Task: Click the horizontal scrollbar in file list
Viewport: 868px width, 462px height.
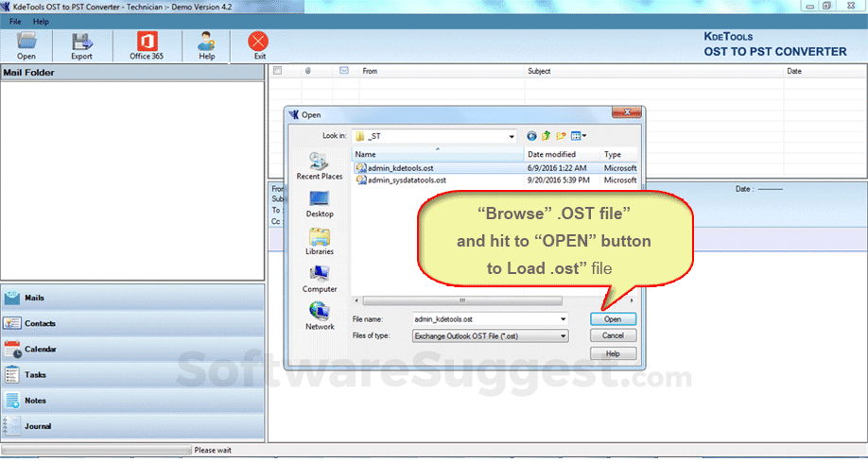Action: [x=462, y=300]
